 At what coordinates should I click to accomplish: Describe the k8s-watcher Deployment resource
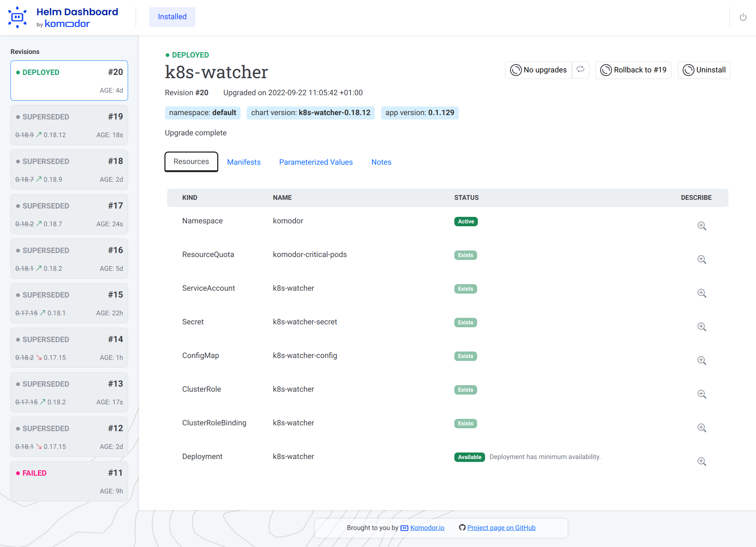(702, 462)
